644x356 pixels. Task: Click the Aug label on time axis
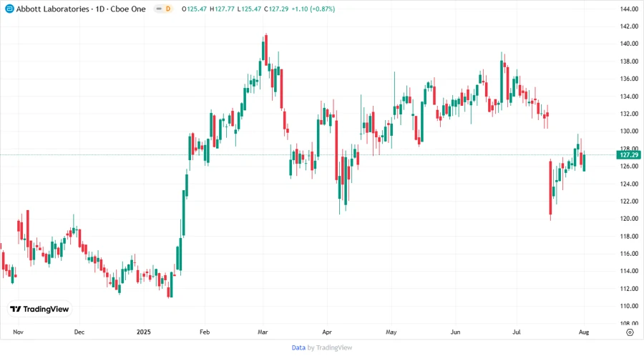coord(584,332)
